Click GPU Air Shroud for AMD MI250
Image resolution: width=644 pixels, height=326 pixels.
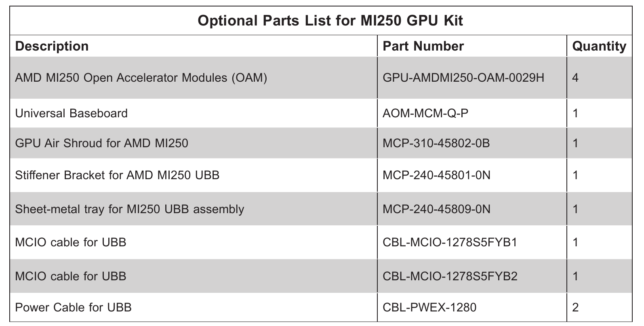(101, 143)
